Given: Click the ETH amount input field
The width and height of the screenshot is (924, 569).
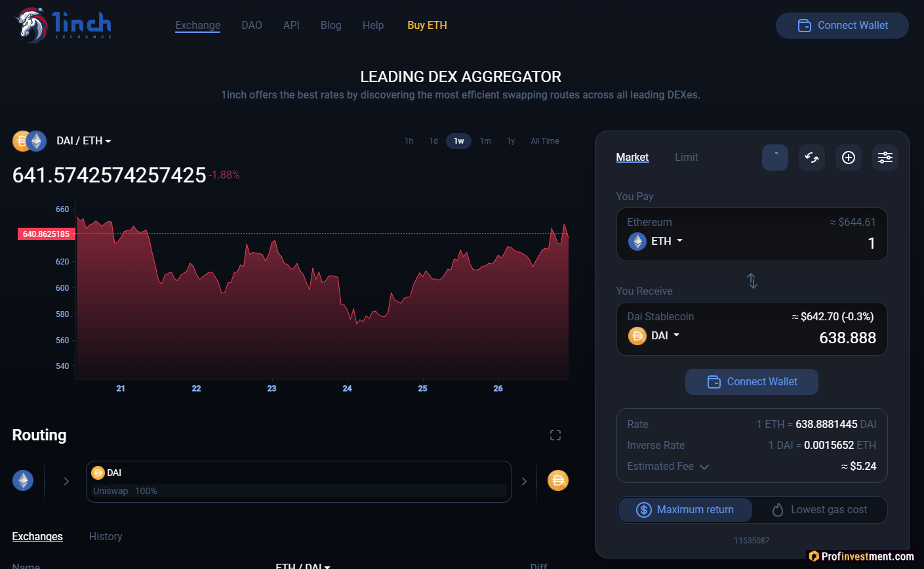Looking at the screenshot, I should 853,243.
